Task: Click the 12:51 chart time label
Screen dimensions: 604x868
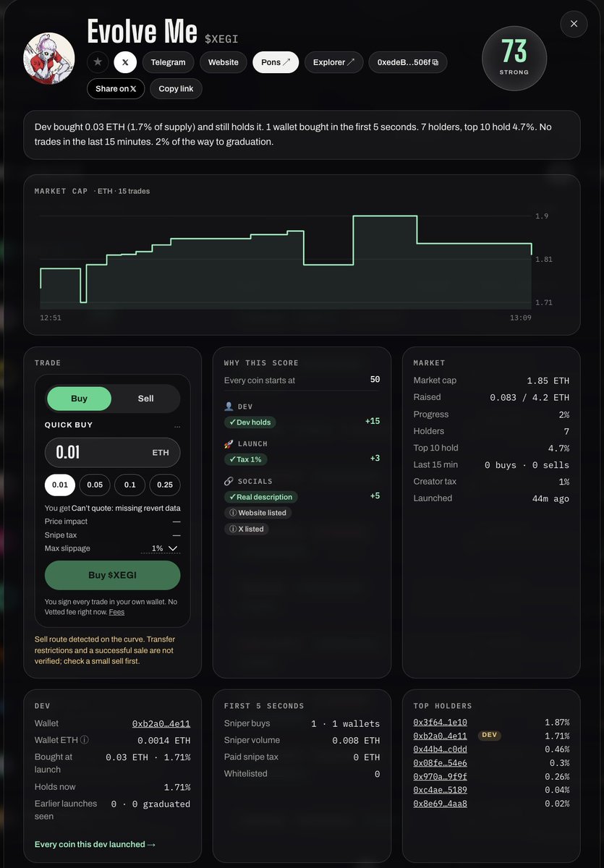Action: coord(51,318)
